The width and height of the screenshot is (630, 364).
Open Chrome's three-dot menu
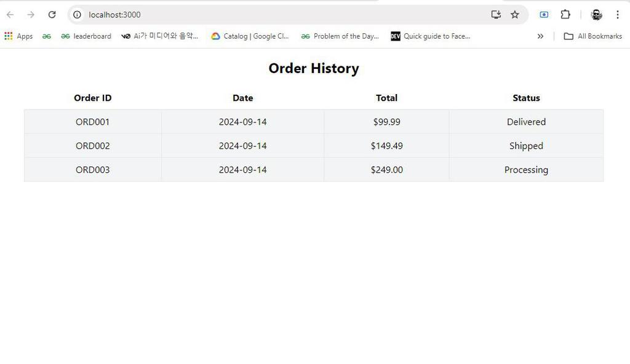[x=617, y=15]
